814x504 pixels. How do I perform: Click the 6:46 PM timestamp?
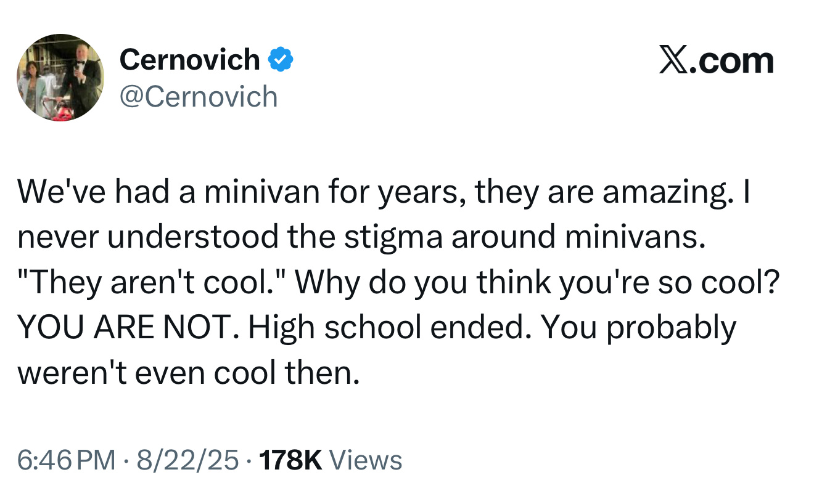click(x=66, y=460)
